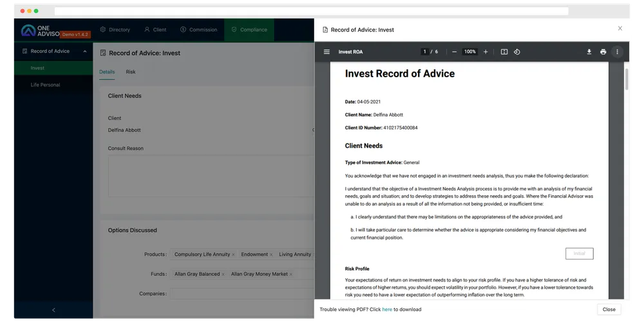Screen dimensions: 644x322
Task: Click the Initial box in the PDF
Action: pyautogui.click(x=579, y=253)
